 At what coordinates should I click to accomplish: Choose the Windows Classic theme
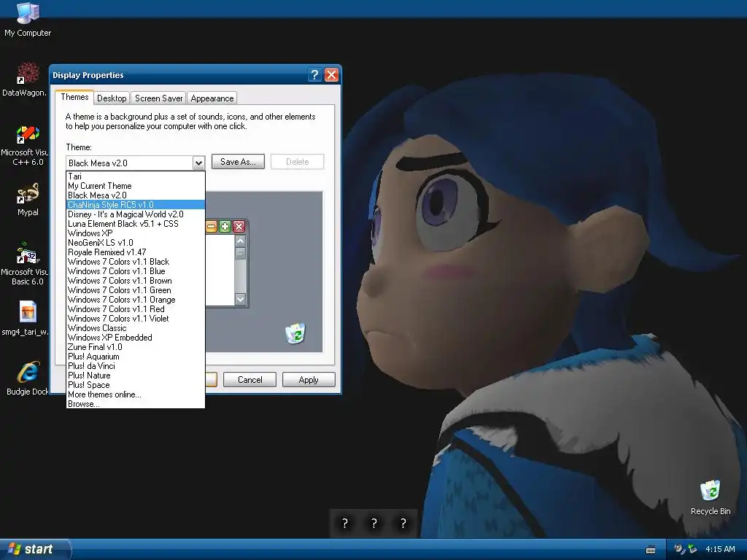coord(135,328)
